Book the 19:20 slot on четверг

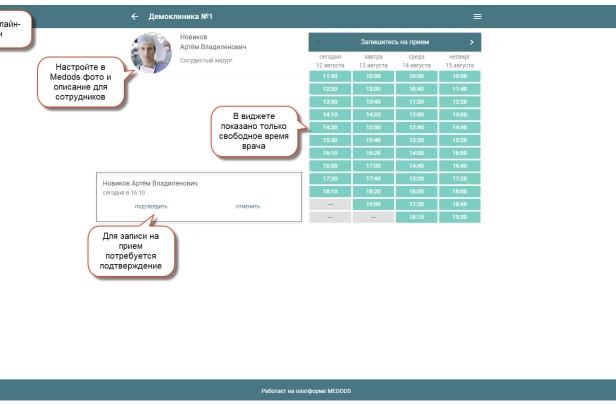point(459,216)
